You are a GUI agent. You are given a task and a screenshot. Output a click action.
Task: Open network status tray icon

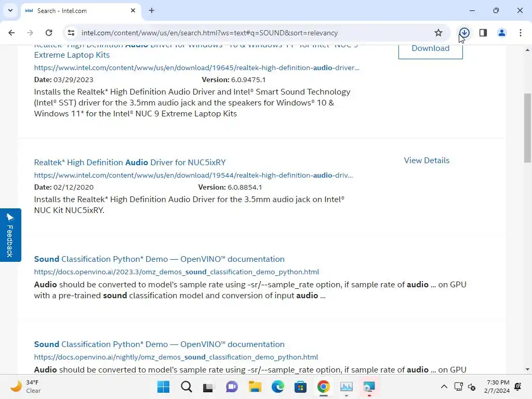tap(459, 387)
